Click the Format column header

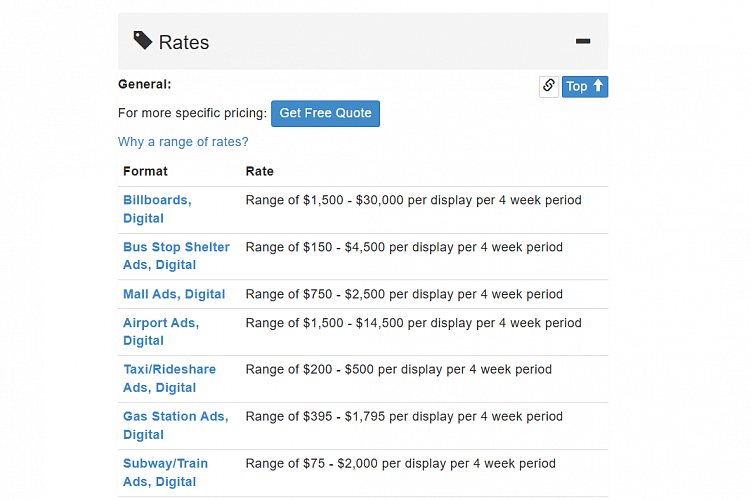145,171
